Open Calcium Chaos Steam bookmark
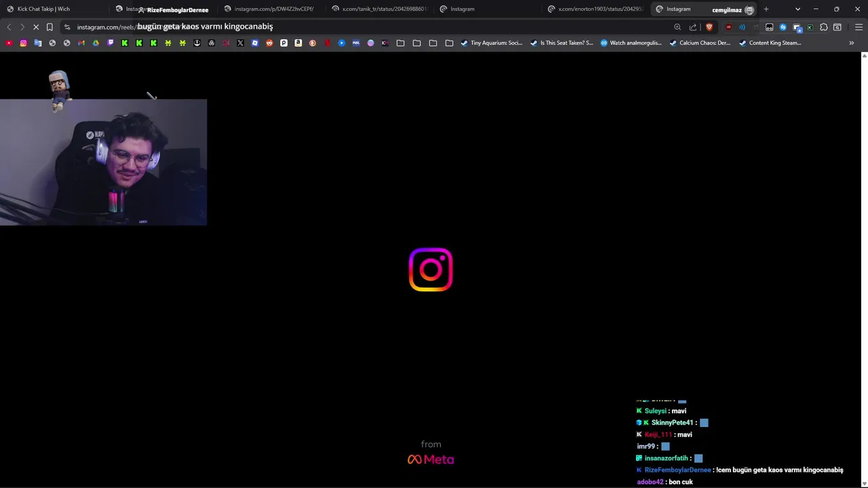868x488 pixels. (x=700, y=43)
